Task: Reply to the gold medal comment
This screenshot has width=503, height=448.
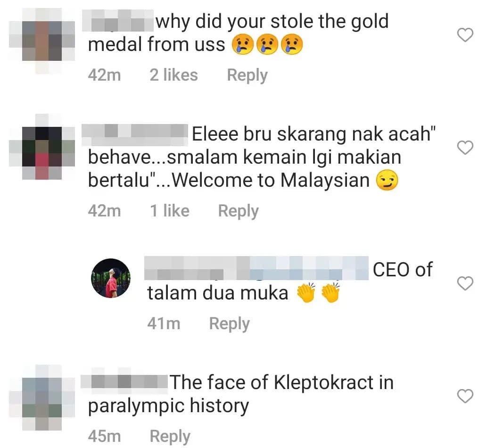Action: [x=247, y=75]
